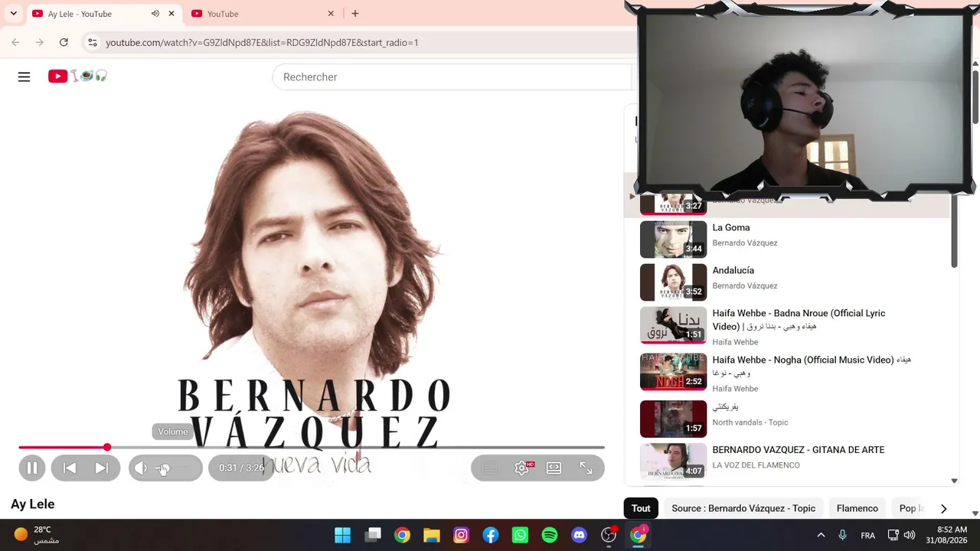Viewport: 980px width, 551px height.
Task: Play the La Goma playlist title
Action: 731,227
